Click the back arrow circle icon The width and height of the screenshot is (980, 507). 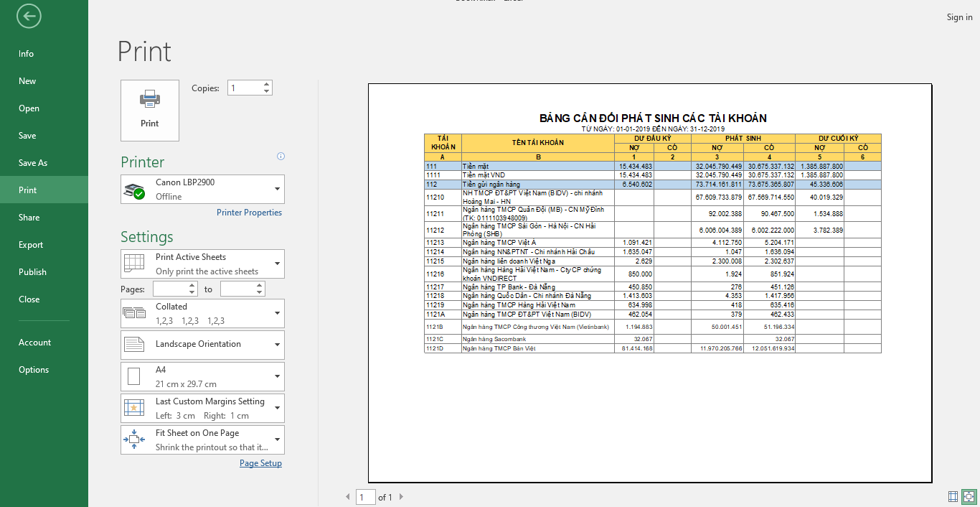click(x=29, y=17)
